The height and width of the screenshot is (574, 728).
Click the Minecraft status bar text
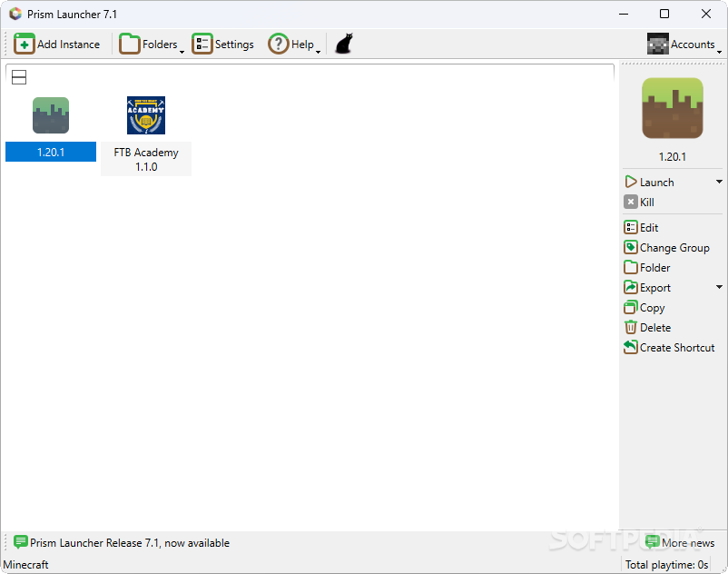(25, 565)
